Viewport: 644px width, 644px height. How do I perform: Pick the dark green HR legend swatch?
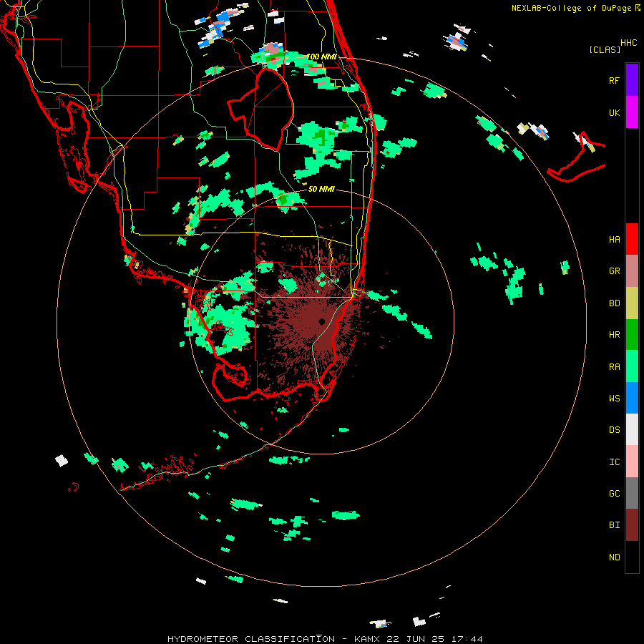(x=632, y=335)
